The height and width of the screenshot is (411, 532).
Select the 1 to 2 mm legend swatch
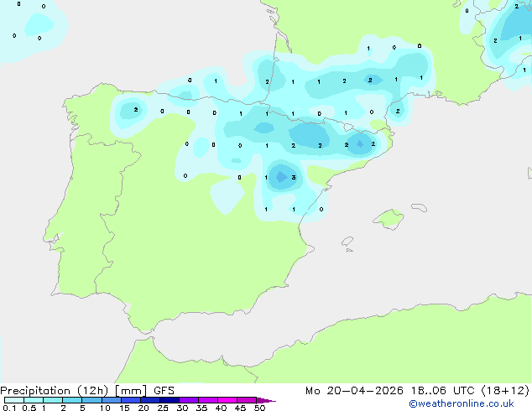coord(53,400)
